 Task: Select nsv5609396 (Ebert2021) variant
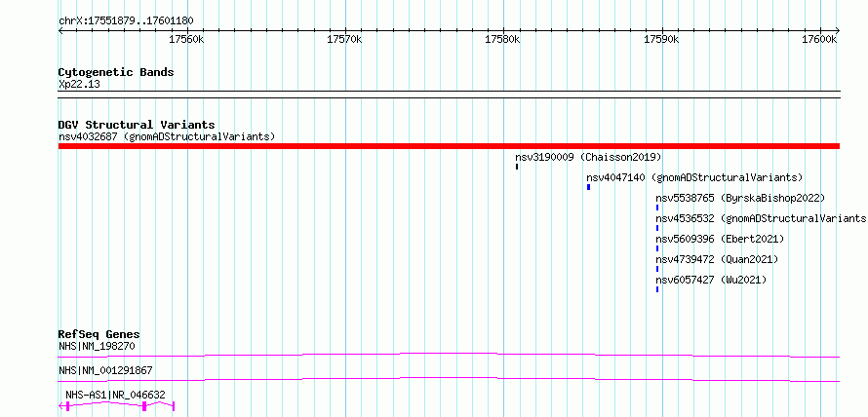[720, 239]
